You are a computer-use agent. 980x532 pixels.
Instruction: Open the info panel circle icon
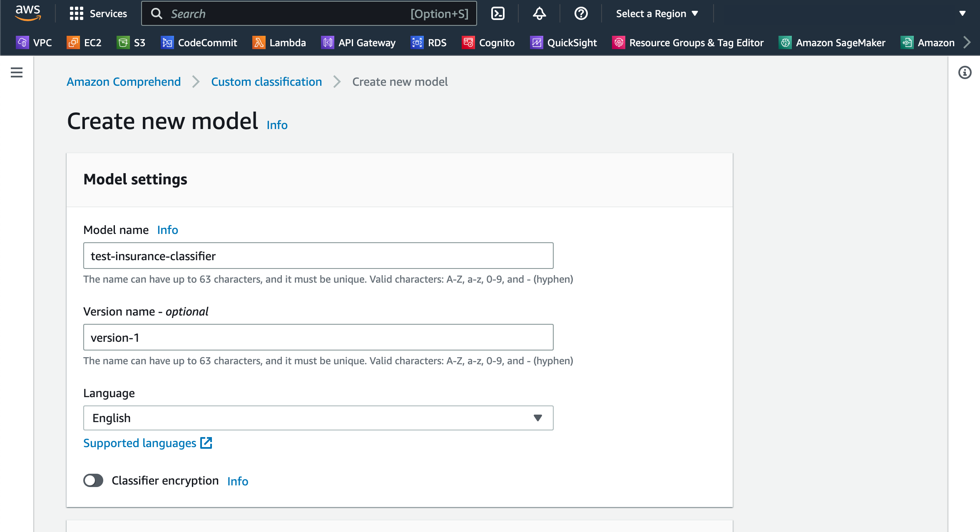coord(965,72)
